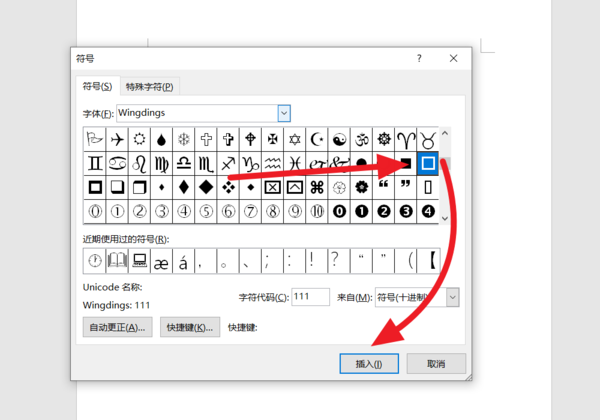Switch to the 符号(S) tab
Viewport: 600px width, 420px height.
pos(98,86)
